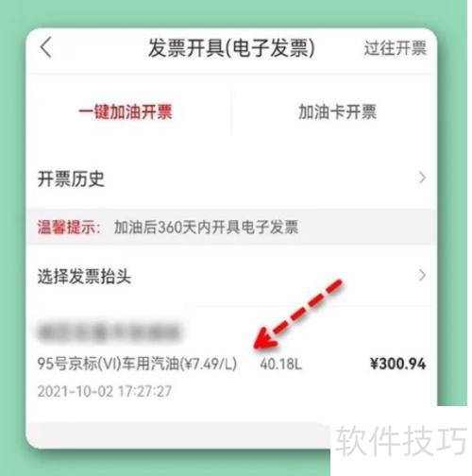This screenshot has height=476, width=472.
Task: Switch to the 一键加油开票 tab
Action: click(x=126, y=111)
